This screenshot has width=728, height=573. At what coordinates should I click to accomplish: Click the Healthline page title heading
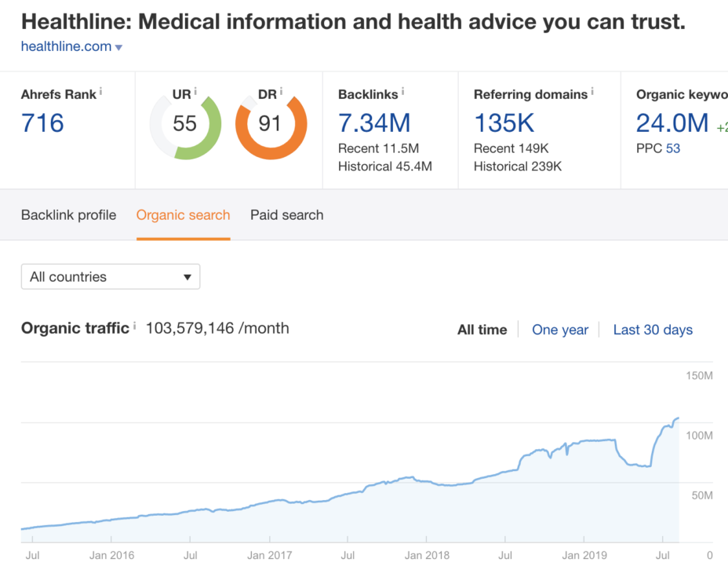coord(353,22)
